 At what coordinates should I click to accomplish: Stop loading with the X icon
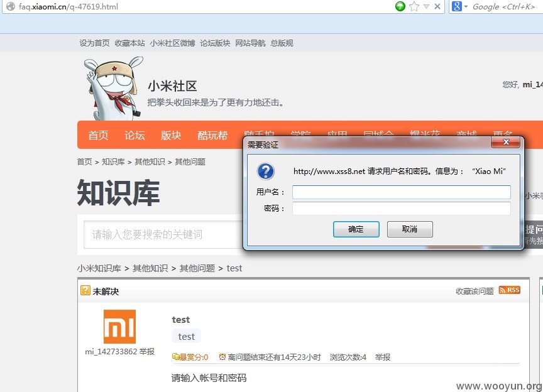point(437,6)
